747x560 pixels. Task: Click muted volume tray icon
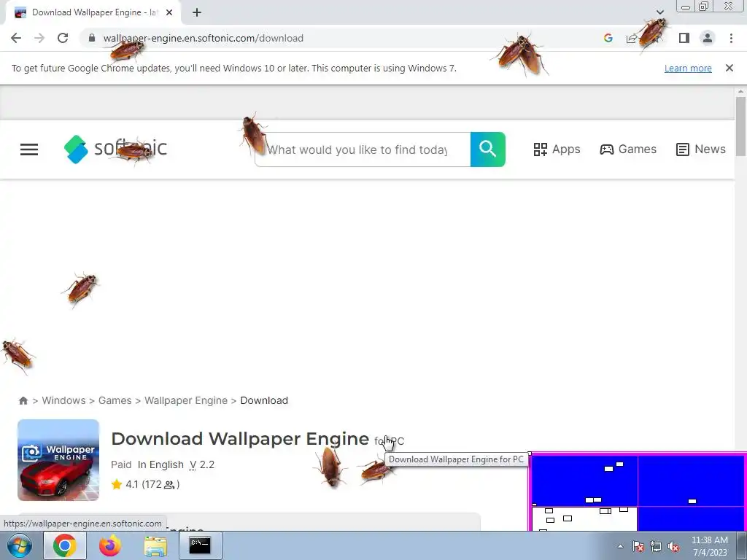click(673, 546)
